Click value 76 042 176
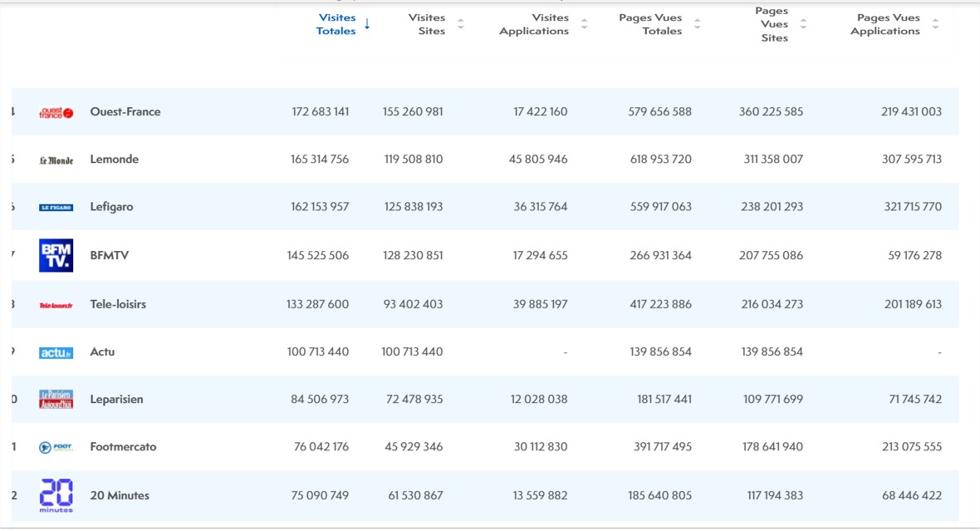This screenshot has width=980, height=531. (321, 447)
